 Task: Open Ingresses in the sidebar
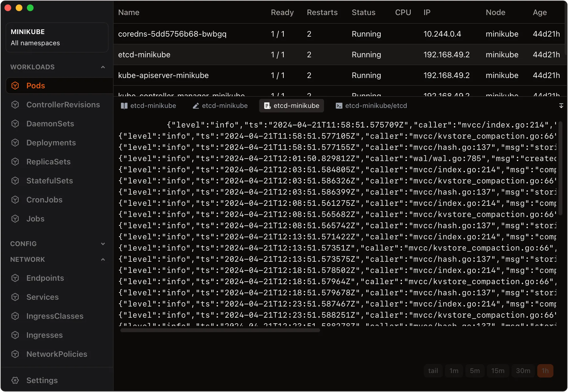pos(45,335)
